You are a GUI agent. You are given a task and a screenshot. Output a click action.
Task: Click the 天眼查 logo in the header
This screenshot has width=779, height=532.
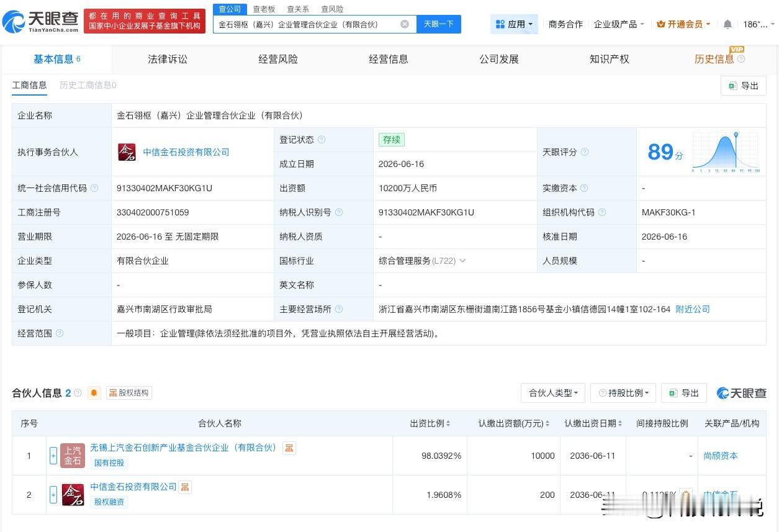pos(40,22)
